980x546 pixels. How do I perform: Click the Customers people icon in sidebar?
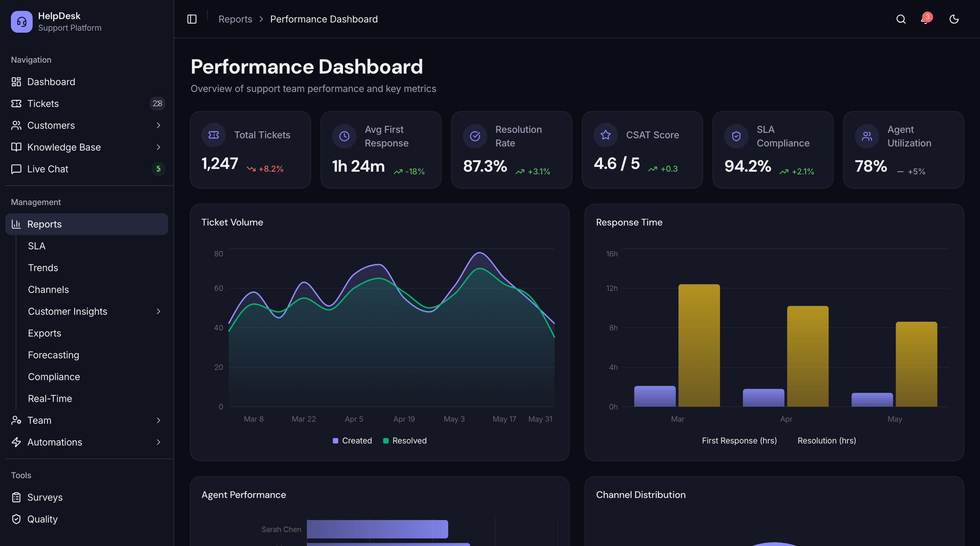(16, 125)
